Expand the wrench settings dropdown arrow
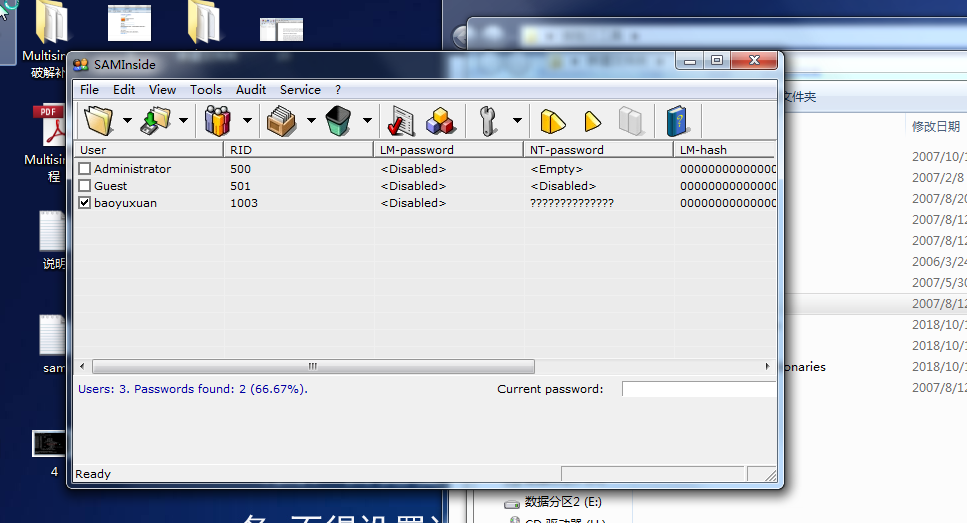 (x=517, y=120)
